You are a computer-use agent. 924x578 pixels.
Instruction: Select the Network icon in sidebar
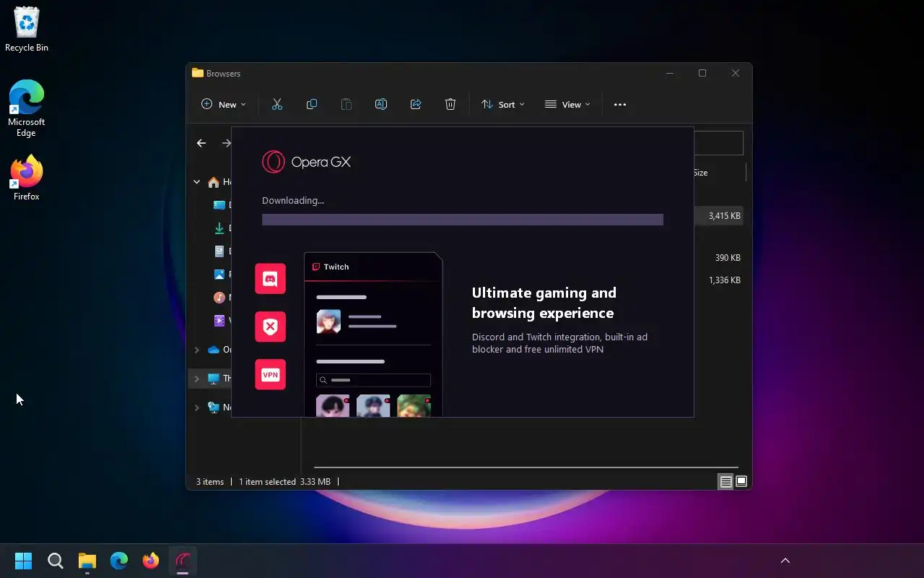point(213,407)
